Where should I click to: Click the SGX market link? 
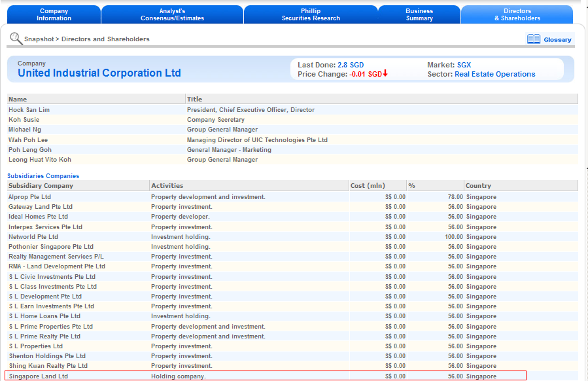(464, 65)
